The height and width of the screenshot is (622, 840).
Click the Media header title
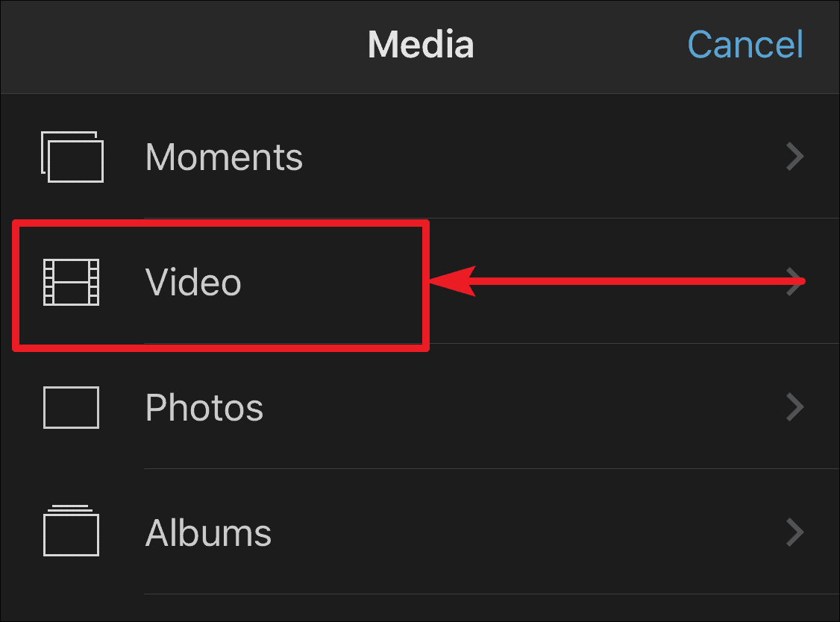pyautogui.click(x=421, y=45)
